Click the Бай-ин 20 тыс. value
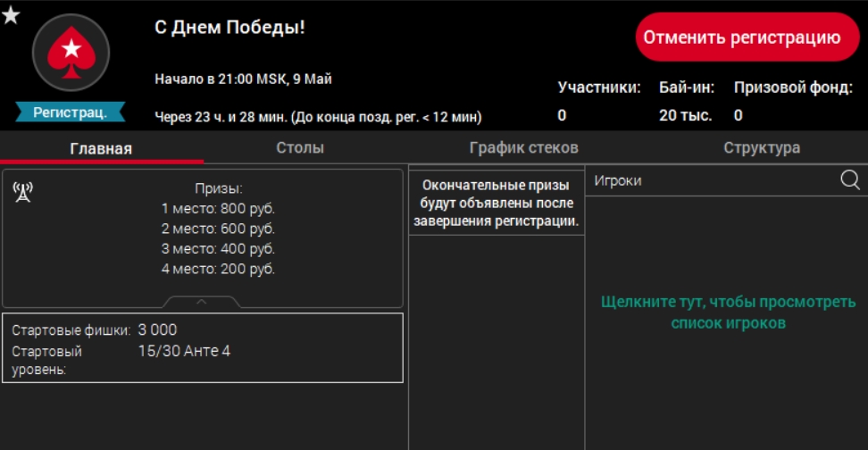Viewport: 868px width, 450px height. (x=685, y=115)
